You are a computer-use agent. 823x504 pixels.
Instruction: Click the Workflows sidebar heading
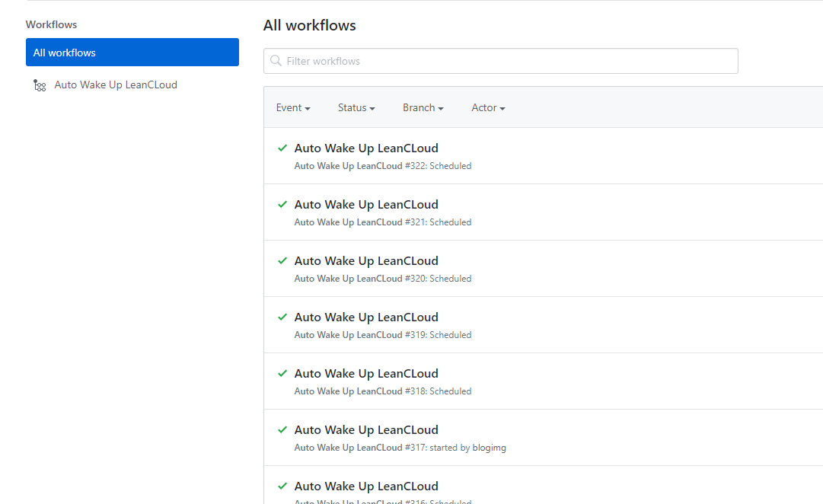point(52,24)
